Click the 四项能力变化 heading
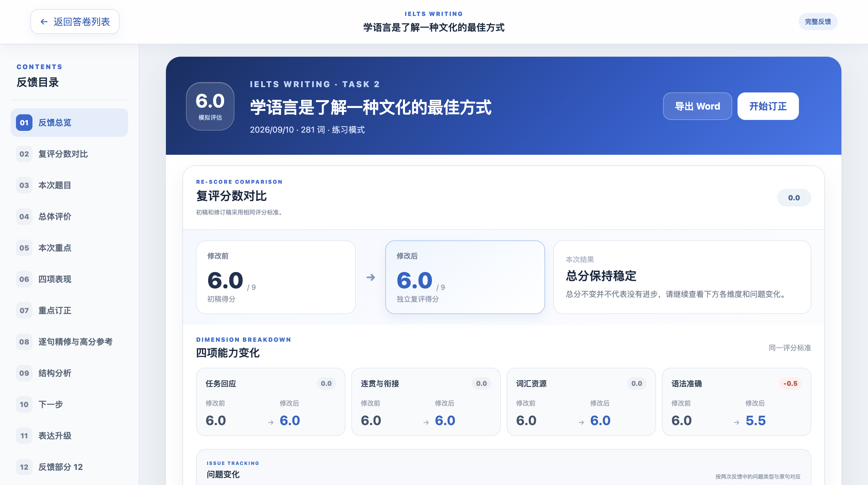868x485 pixels. pyautogui.click(x=228, y=353)
